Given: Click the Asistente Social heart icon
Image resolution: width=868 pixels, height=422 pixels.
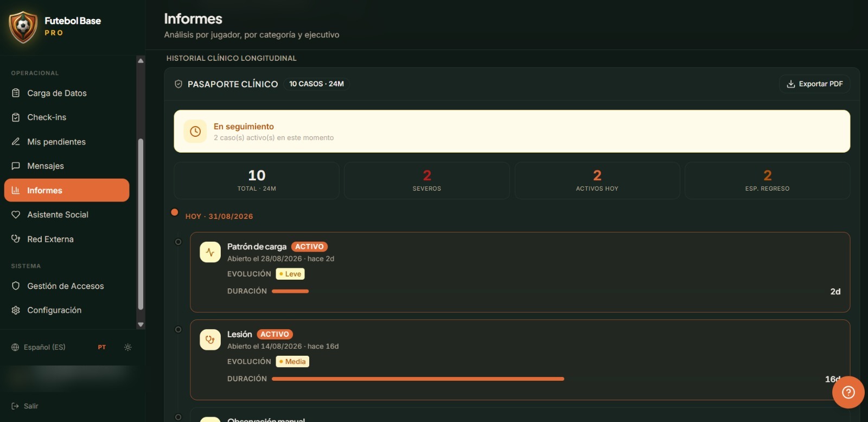Looking at the screenshot, I should 16,215.
